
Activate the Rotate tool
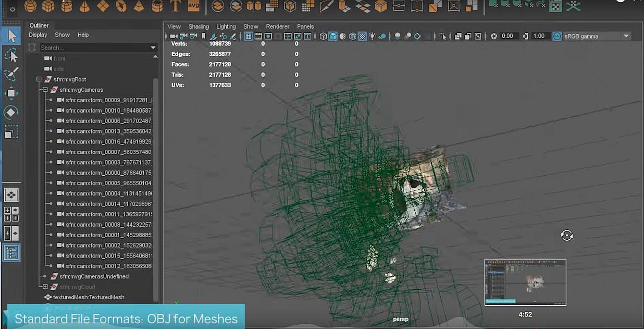pos(11,112)
